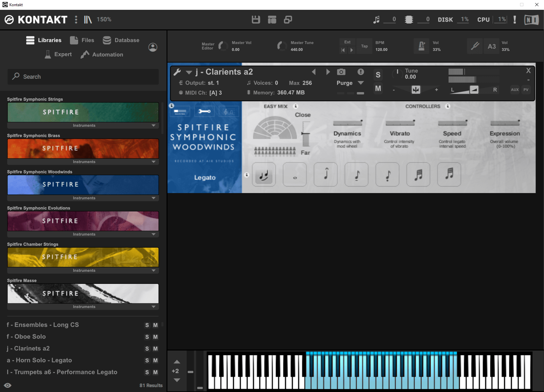Click the tuning fork reference tone icon

(x=475, y=46)
